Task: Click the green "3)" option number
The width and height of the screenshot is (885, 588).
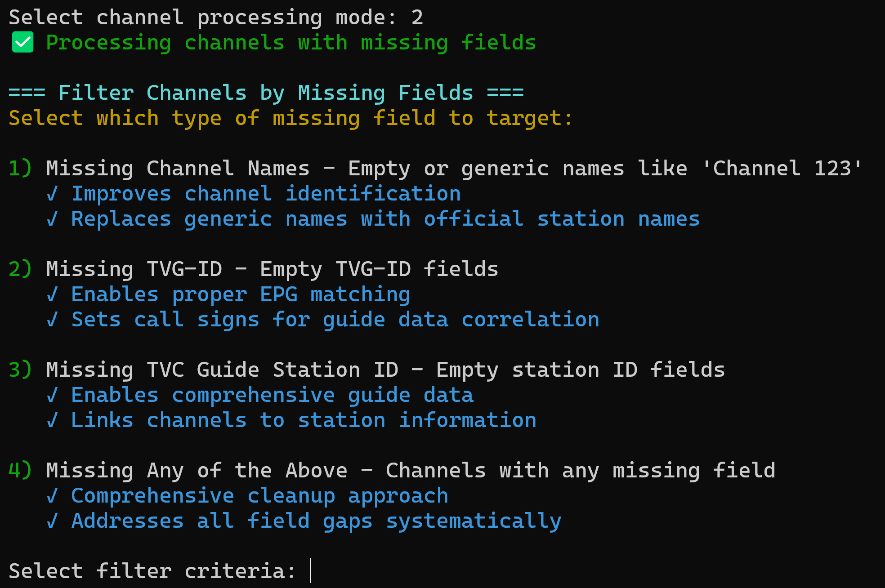Action: pyautogui.click(x=20, y=370)
